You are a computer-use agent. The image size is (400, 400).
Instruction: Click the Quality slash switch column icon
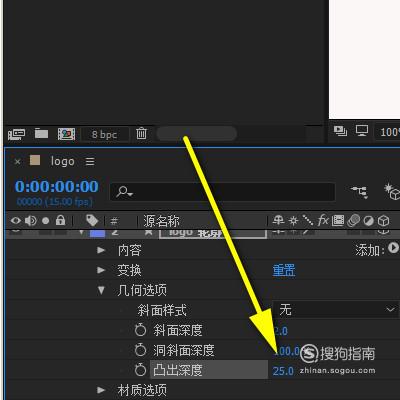(x=308, y=220)
